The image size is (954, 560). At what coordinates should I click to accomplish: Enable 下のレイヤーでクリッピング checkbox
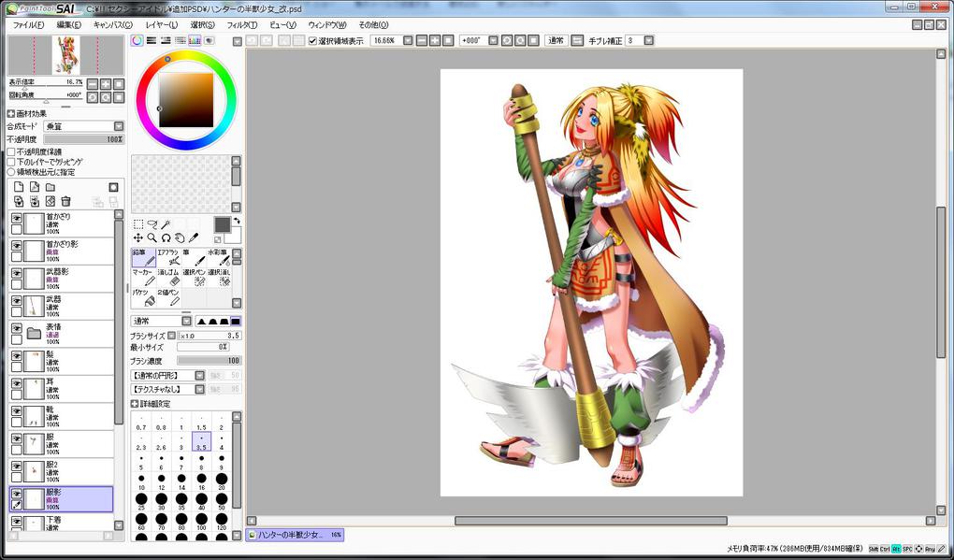click(x=11, y=163)
